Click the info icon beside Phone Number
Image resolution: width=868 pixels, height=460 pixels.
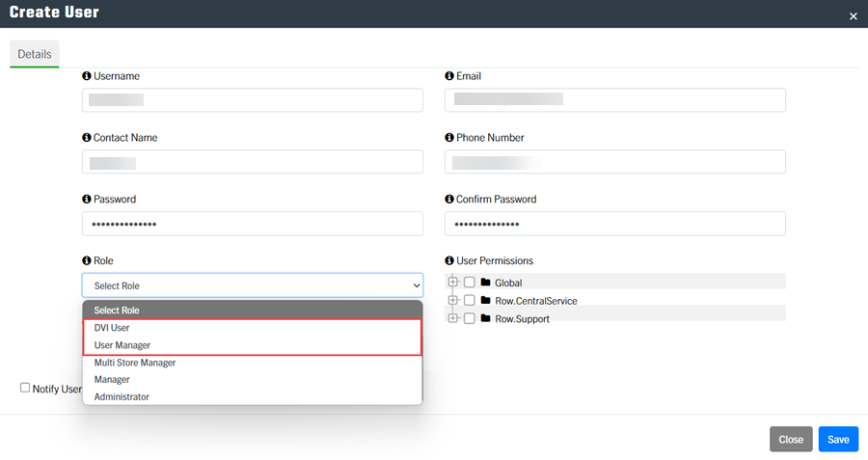click(448, 137)
